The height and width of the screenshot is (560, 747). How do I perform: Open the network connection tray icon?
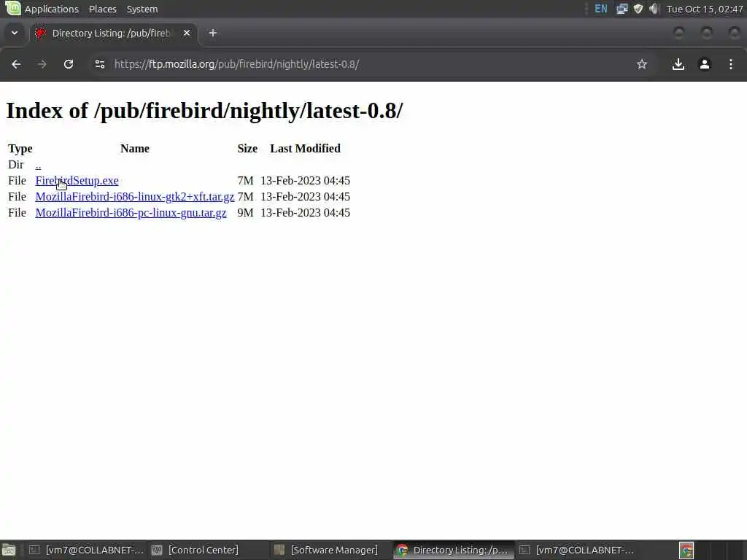pos(622,9)
